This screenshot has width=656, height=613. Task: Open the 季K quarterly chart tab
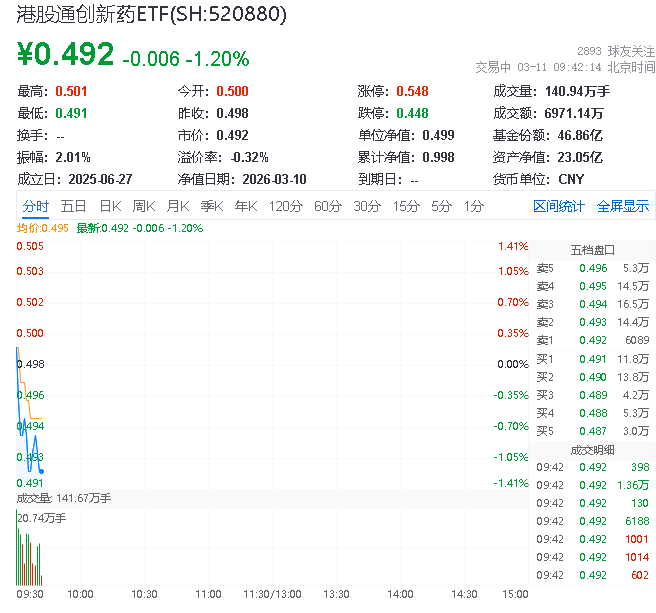211,206
